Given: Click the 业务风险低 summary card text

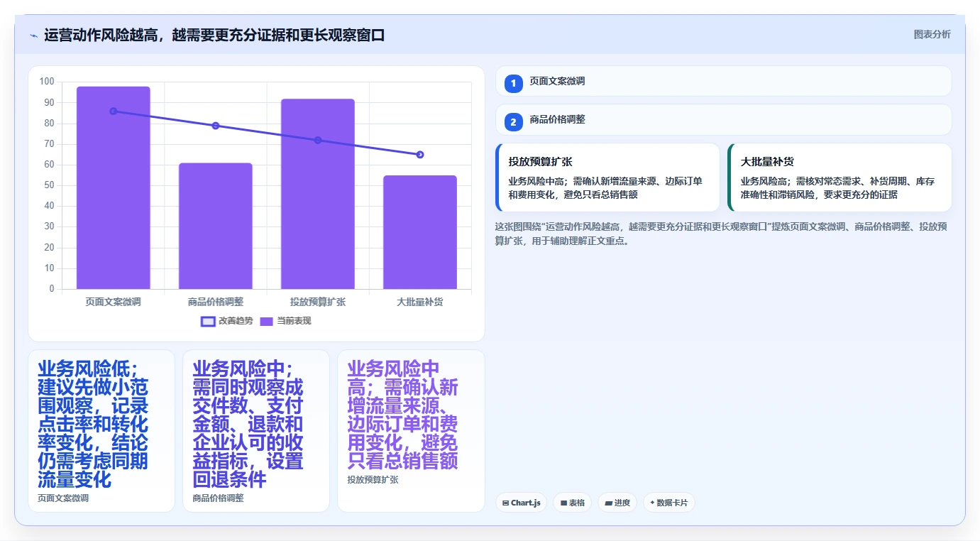Looking at the screenshot, I should point(94,424).
